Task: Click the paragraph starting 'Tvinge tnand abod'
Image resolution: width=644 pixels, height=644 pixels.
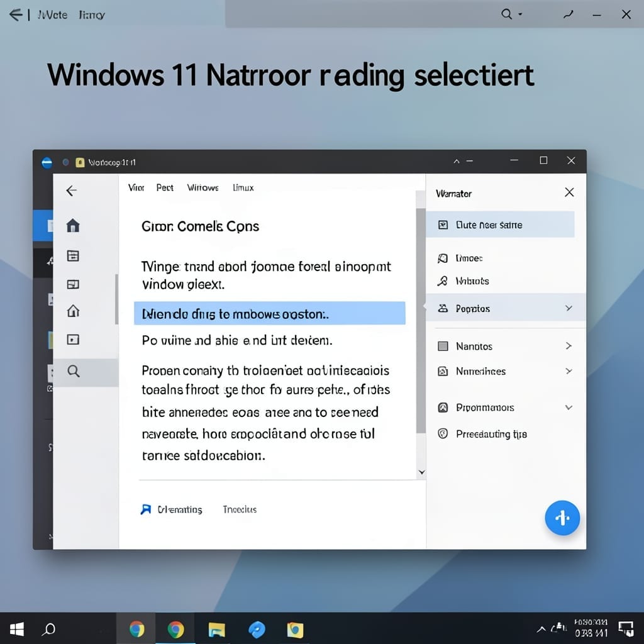Action: tap(266, 275)
